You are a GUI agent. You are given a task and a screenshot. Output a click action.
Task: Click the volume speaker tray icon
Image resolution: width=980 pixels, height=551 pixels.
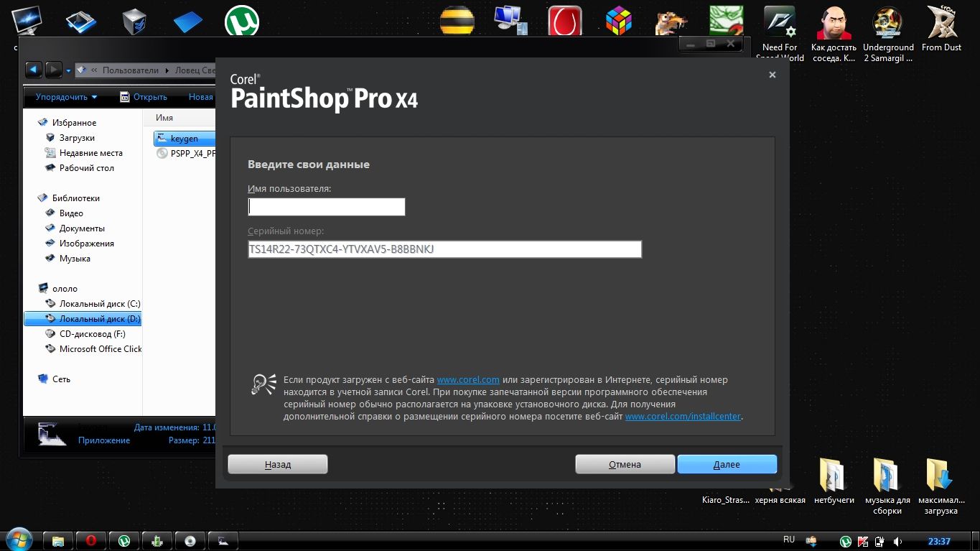pyautogui.click(x=897, y=541)
